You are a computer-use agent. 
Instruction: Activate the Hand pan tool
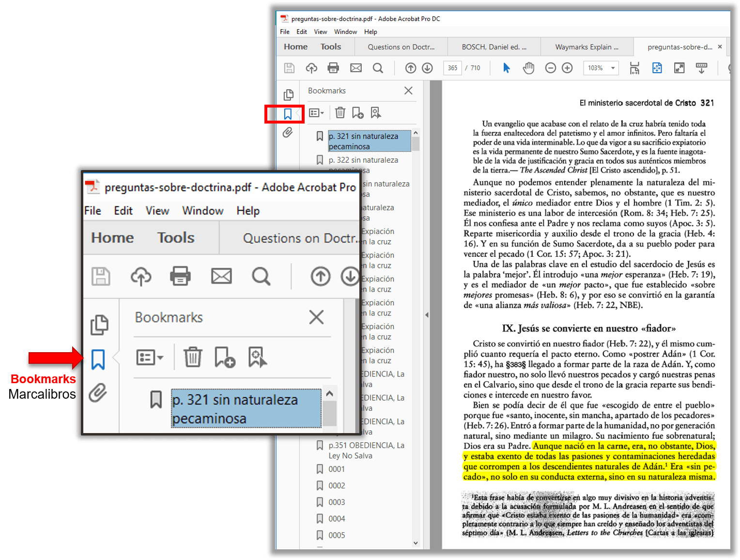(528, 68)
